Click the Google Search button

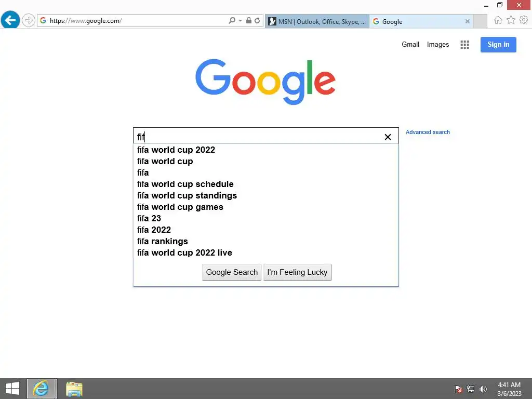(232, 272)
